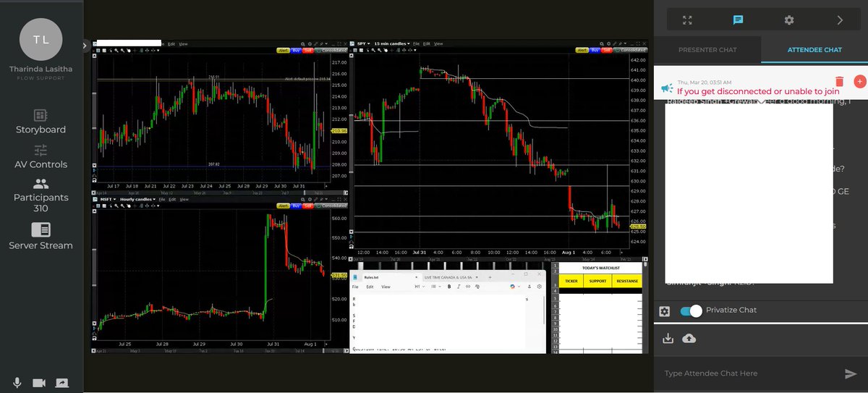This screenshot has width=868, height=393.
Task: Toggle the microphone icon
Action: [17, 382]
